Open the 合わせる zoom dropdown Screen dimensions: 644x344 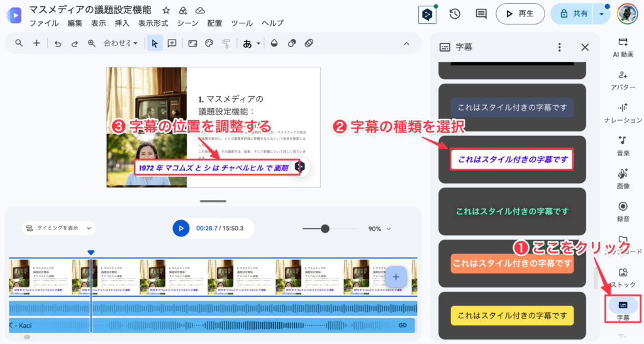(x=120, y=43)
